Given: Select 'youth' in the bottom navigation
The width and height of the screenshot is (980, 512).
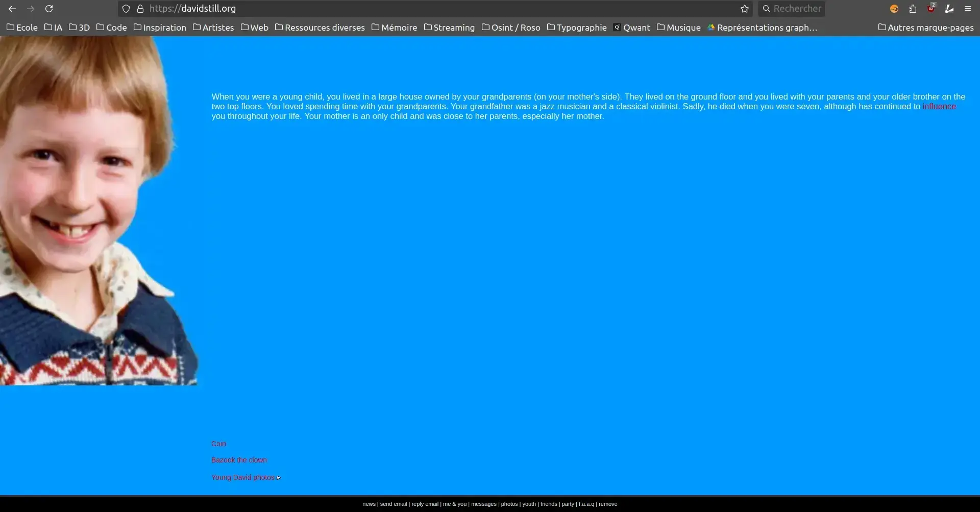Looking at the screenshot, I should tap(529, 504).
